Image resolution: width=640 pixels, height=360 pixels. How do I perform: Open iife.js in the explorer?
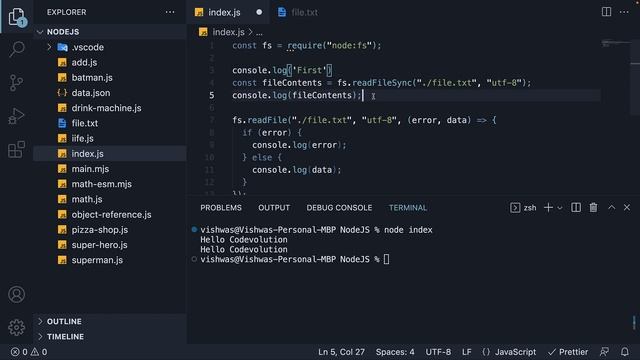(x=110, y=138)
